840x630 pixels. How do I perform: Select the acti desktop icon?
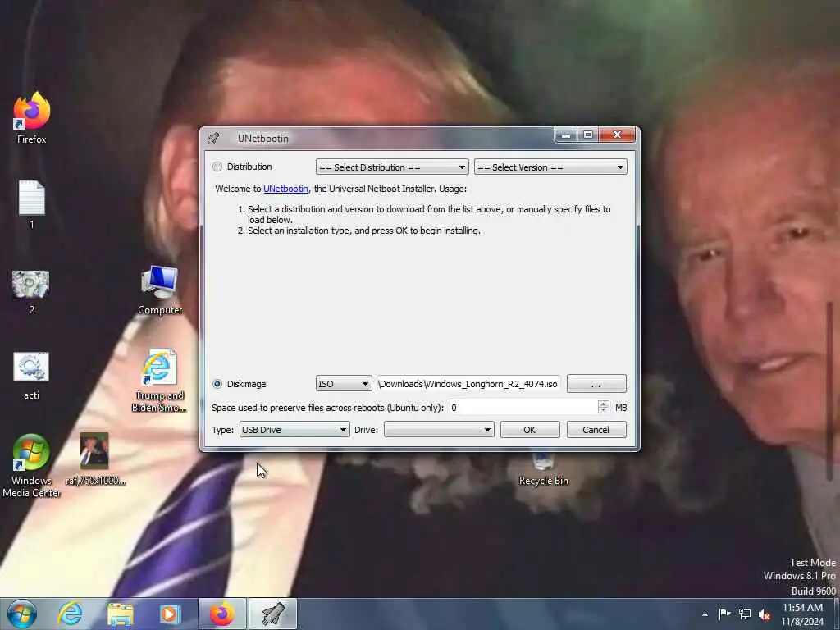31,376
